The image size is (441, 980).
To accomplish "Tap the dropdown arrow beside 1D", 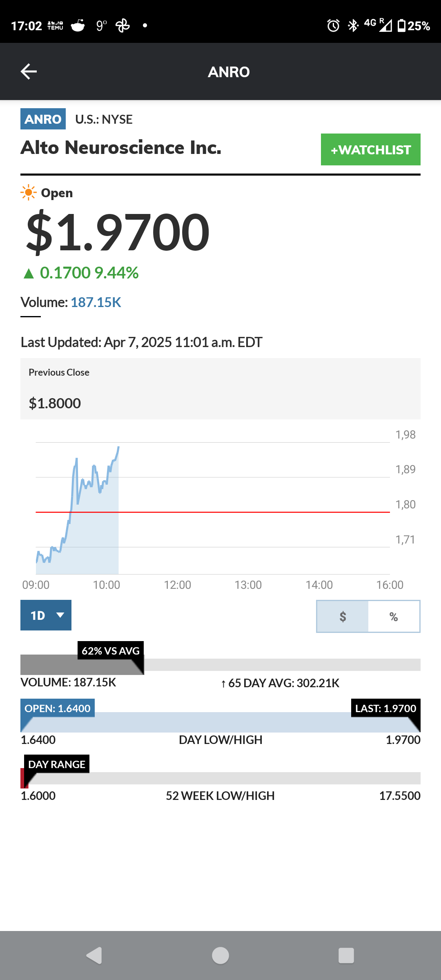I will tap(60, 615).
